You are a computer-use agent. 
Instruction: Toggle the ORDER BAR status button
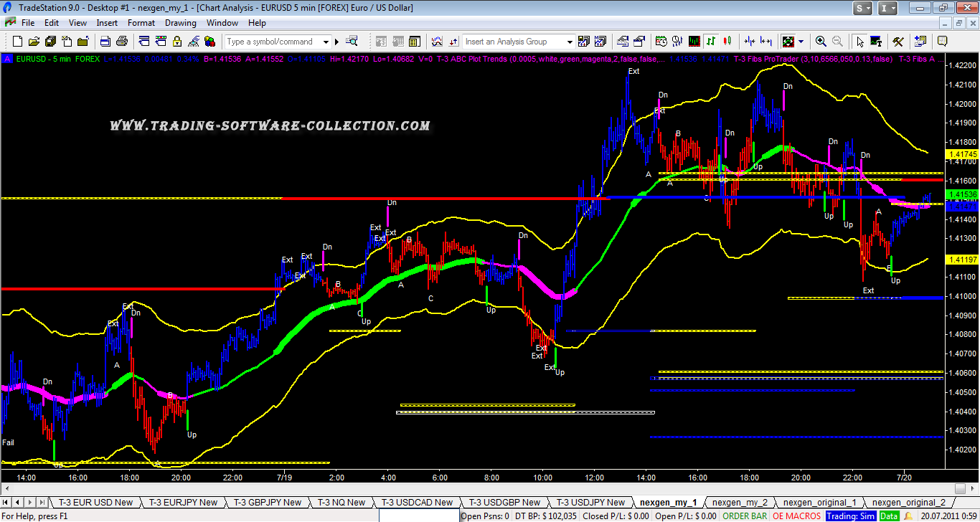tap(745, 516)
